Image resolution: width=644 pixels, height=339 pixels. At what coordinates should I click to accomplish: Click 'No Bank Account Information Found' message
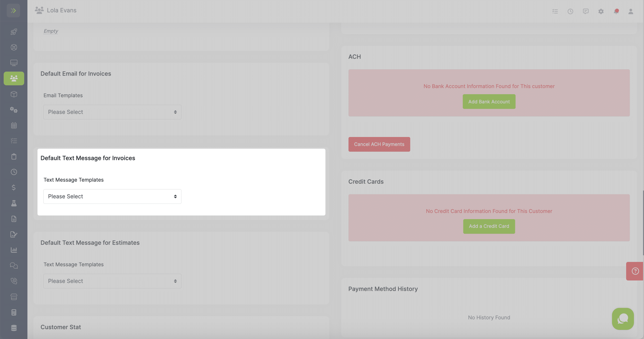489,86
